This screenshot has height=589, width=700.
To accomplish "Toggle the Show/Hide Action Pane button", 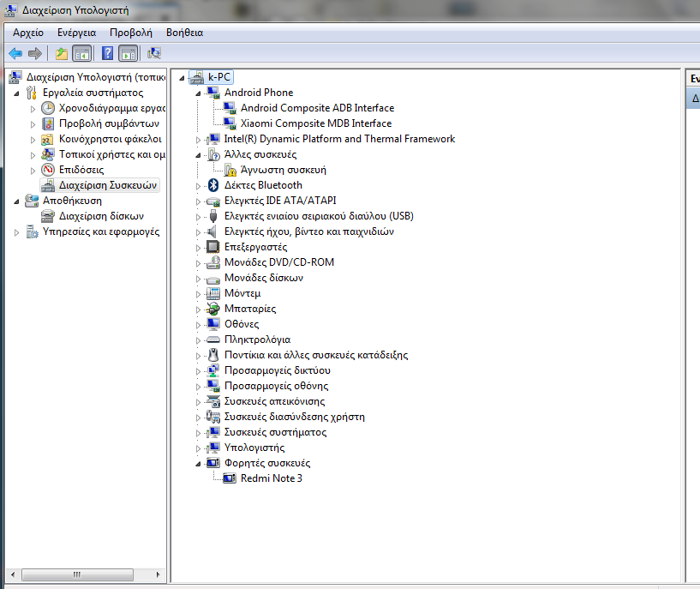I will [x=128, y=53].
